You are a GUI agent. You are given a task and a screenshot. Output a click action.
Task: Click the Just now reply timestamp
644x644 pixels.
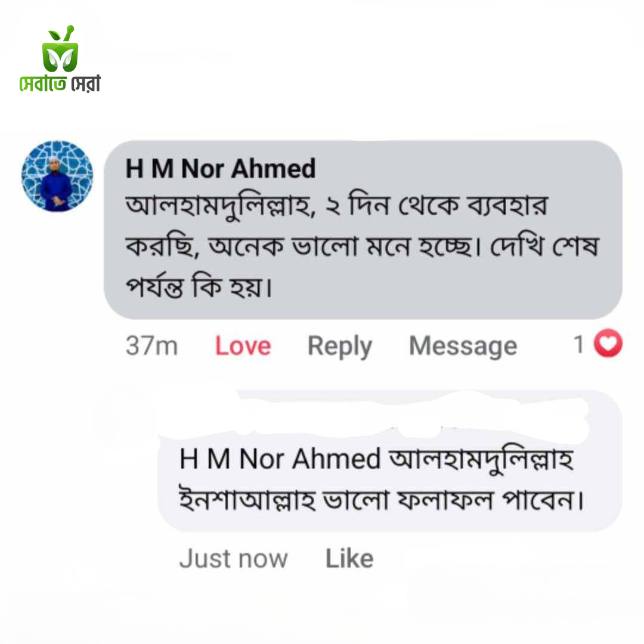(x=233, y=559)
